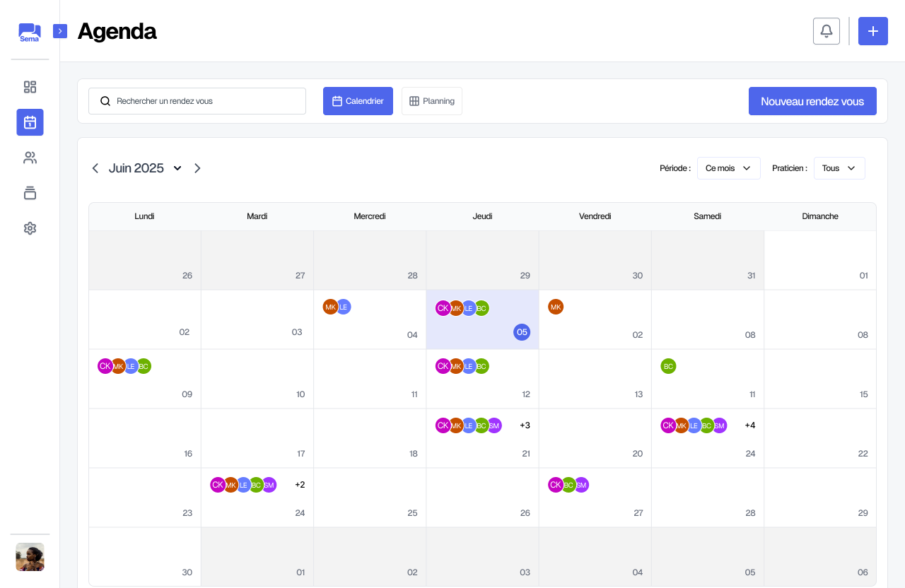Image resolution: width=905 pixels, height=588 pixels.
Task: Open the Période "Ce mois" dropdown
Action: click(x=728, y=168)
